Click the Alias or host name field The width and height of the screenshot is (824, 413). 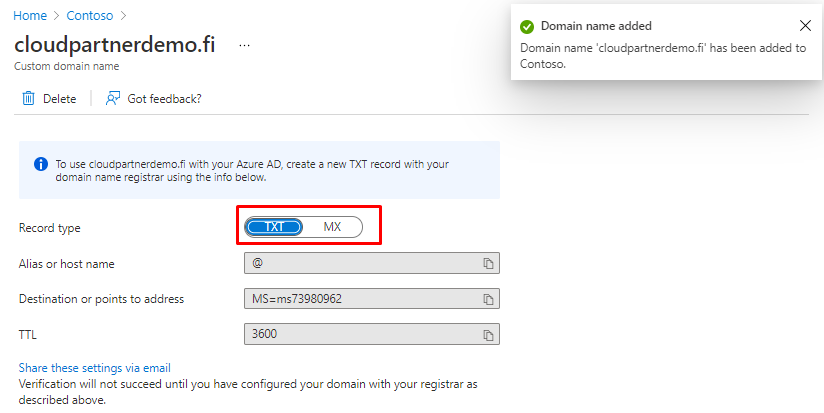pos(362,263)
